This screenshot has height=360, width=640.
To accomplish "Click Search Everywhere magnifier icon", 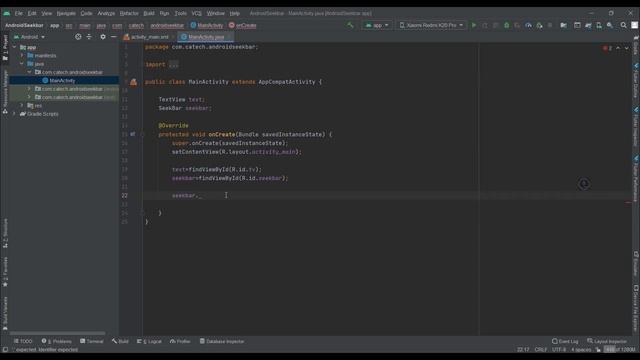I will tap(623, 25).
